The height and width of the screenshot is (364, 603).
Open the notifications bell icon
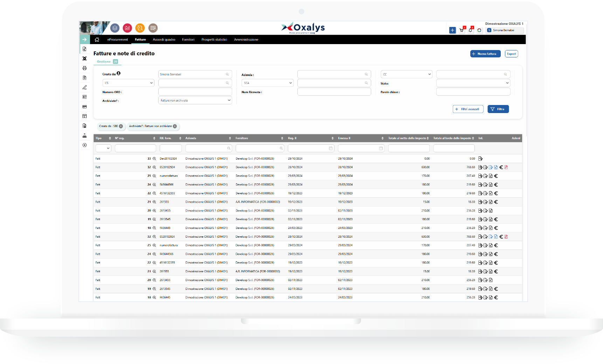click(470, 30)
